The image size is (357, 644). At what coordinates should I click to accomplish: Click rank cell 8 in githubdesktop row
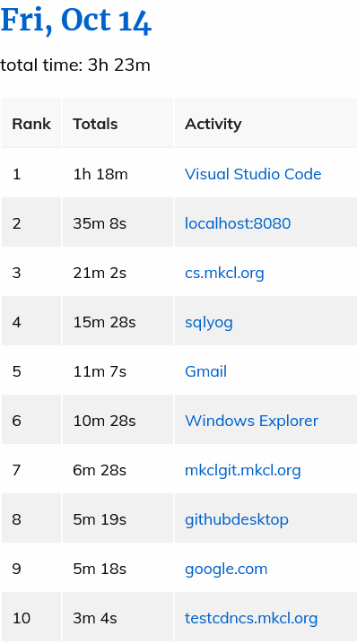[31, 518]
